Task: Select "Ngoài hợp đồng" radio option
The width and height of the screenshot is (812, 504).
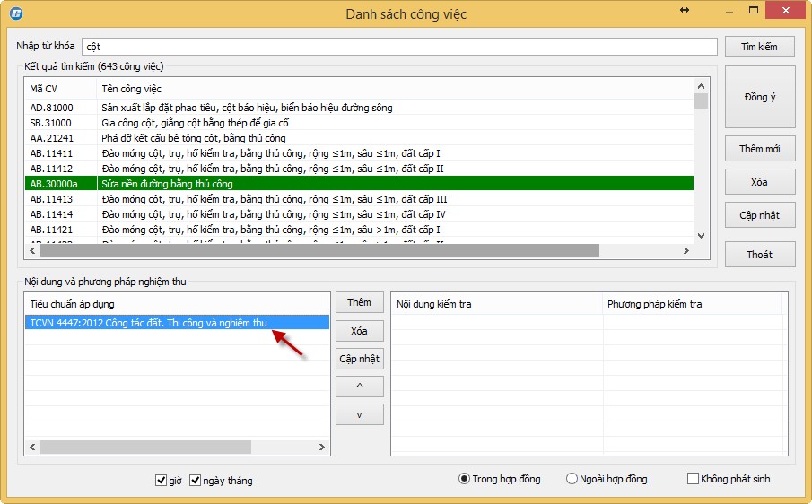Action: tap(572, 479)
